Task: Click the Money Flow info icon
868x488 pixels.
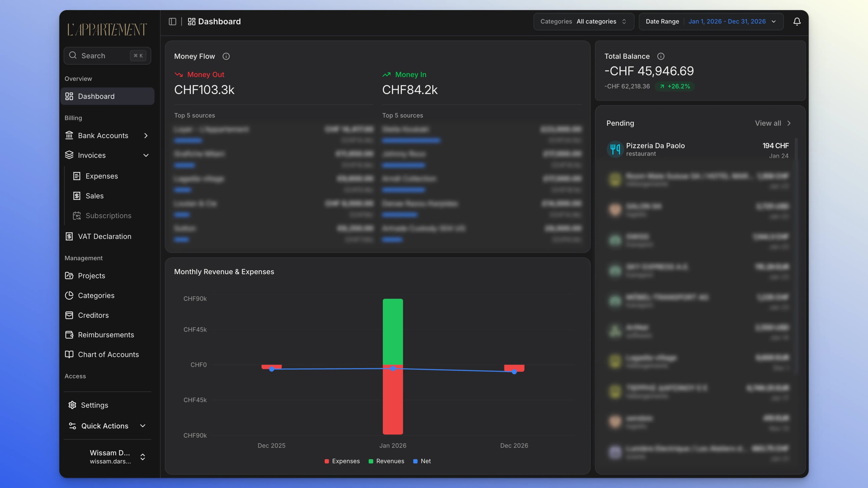Action: click(x=226, y=56)
